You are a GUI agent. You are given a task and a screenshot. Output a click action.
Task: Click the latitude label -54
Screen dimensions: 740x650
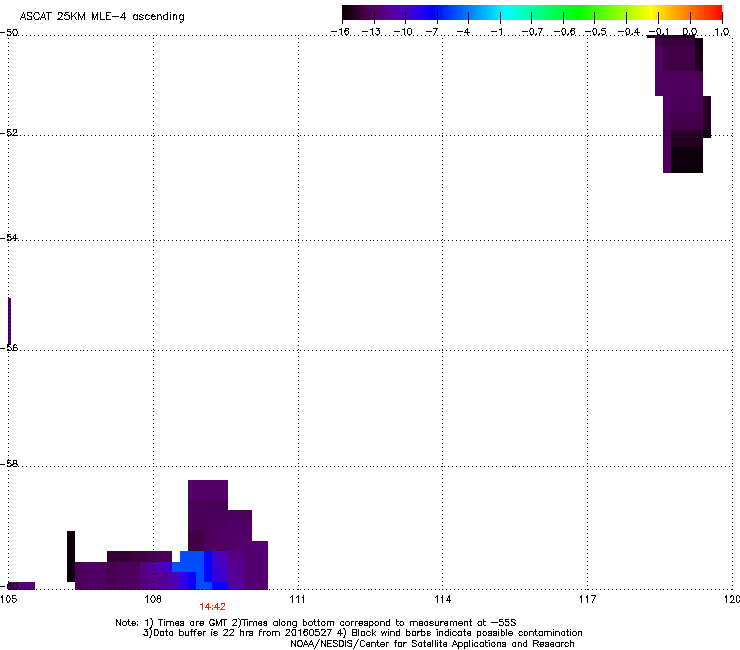[x=9, y=237]
